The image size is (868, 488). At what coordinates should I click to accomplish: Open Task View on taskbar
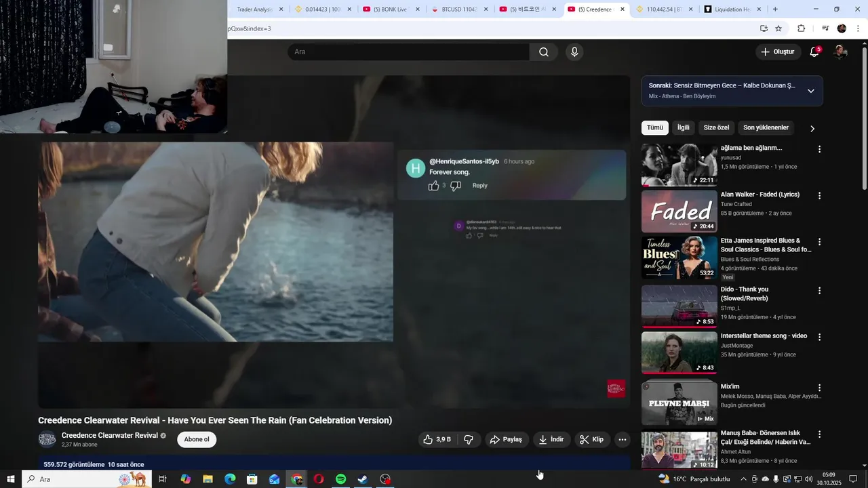[163, 479]
